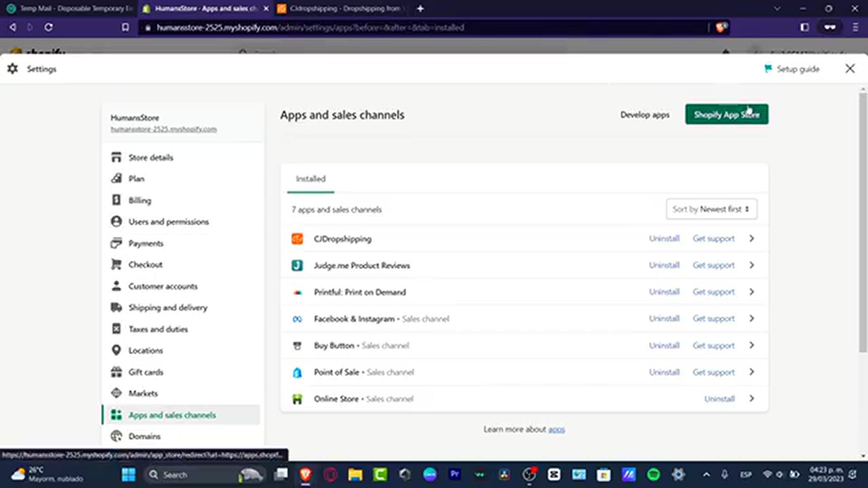Screen dimensions: 868x488
Task: Click the Facebook & Instagram Meta icon
Action: [297, 319]
